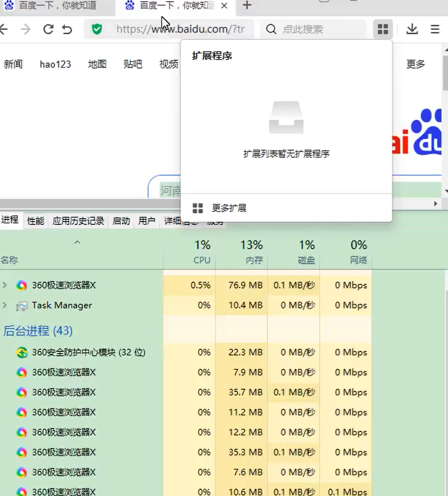Image resolution: width=448 pixels, height=496 pixels.
Task: Go back with the back arrow
Action: [x=4, y=29]
